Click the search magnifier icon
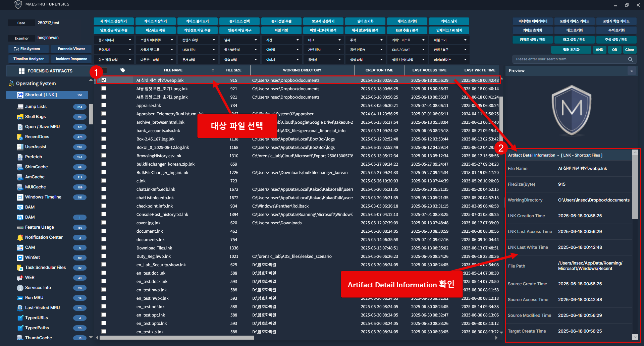Screen dimensions: 644x346 (630, 59)
